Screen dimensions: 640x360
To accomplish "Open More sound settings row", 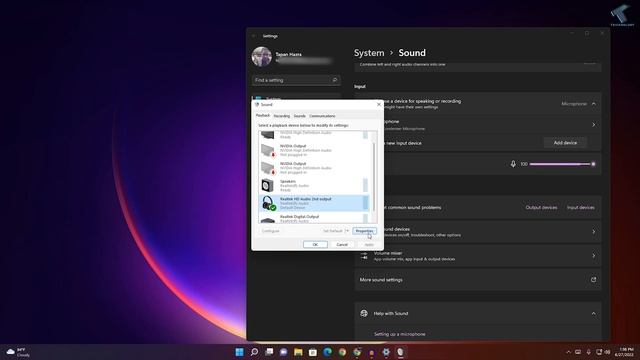I will click(x=478, y=280).
